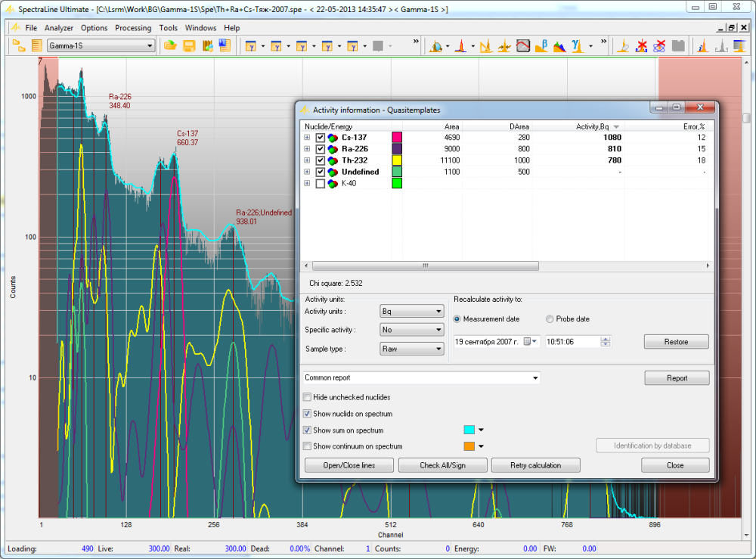This screenshot has width=756, height=559.
Task: Click the peak with inward arrows icon
Action: coord(504,46)
